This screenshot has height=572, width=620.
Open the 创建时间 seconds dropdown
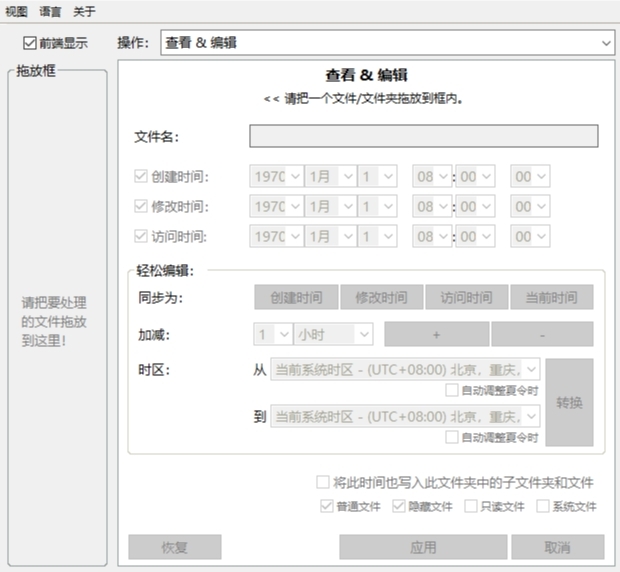coord(530,176)
